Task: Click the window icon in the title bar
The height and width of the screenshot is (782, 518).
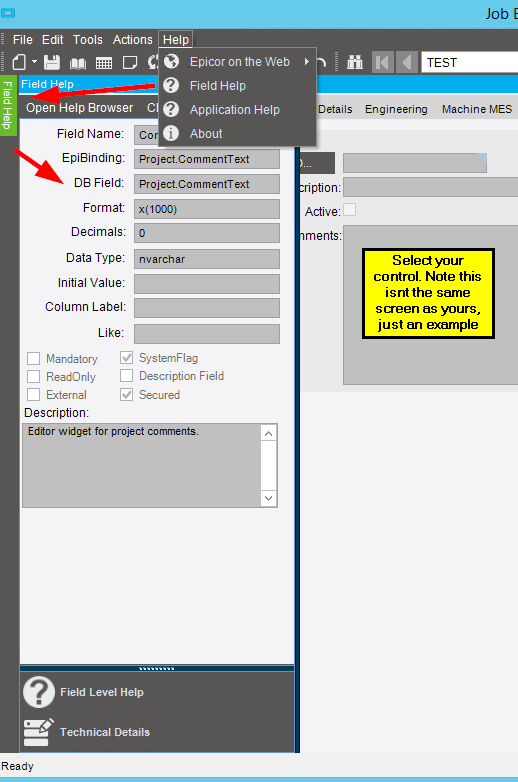Action: (x=8, y=13)
